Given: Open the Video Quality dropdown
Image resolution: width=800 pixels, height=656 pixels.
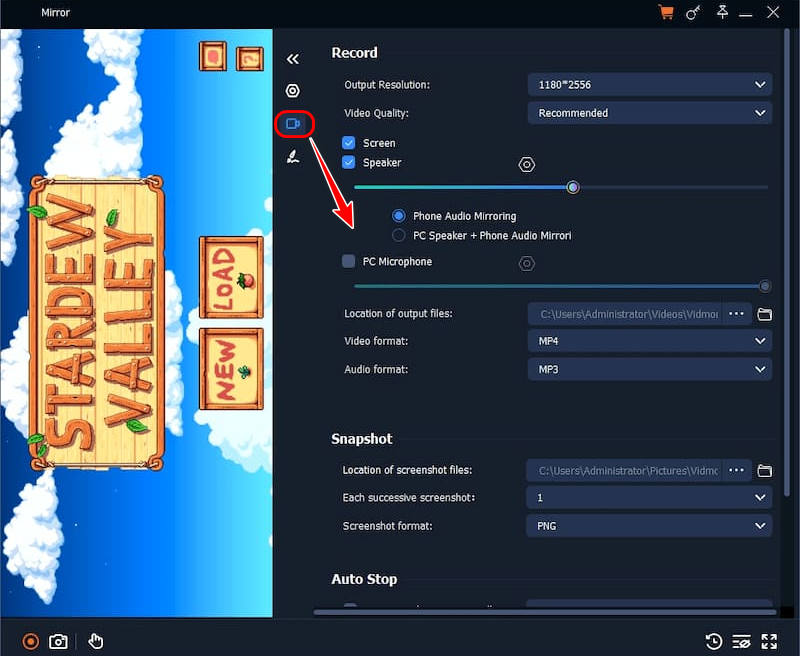Looking at the screenshot, I should [x=649, y=113].
